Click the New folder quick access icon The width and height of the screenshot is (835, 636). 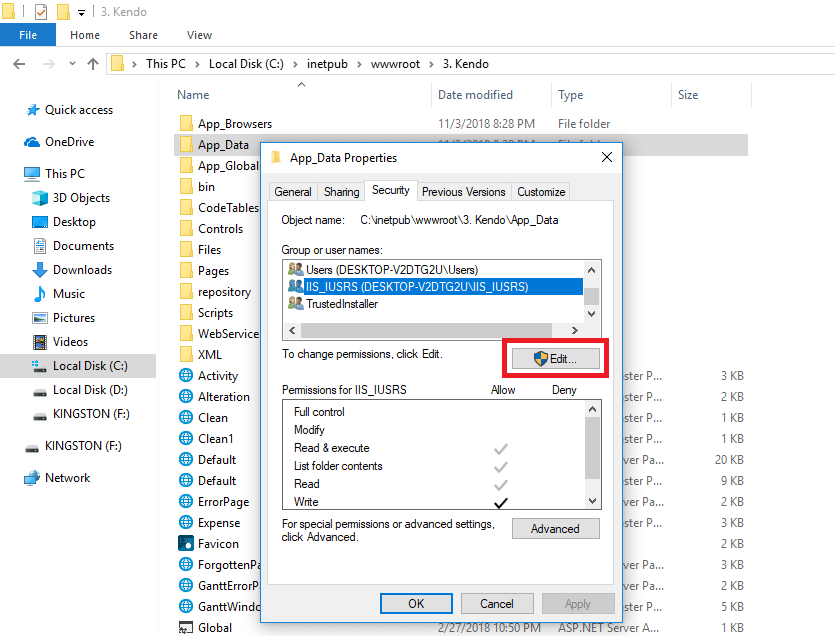(x=63, y=11)
